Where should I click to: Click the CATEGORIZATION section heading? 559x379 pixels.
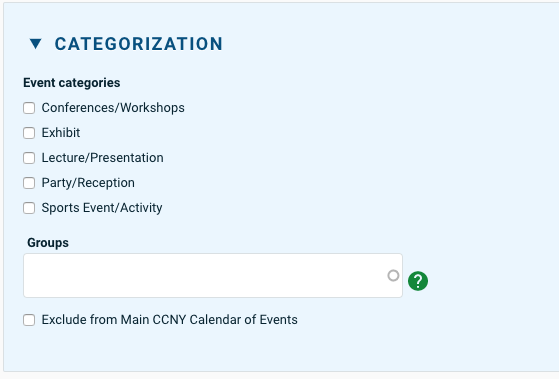pyautogui.click(x=139, y=44)
